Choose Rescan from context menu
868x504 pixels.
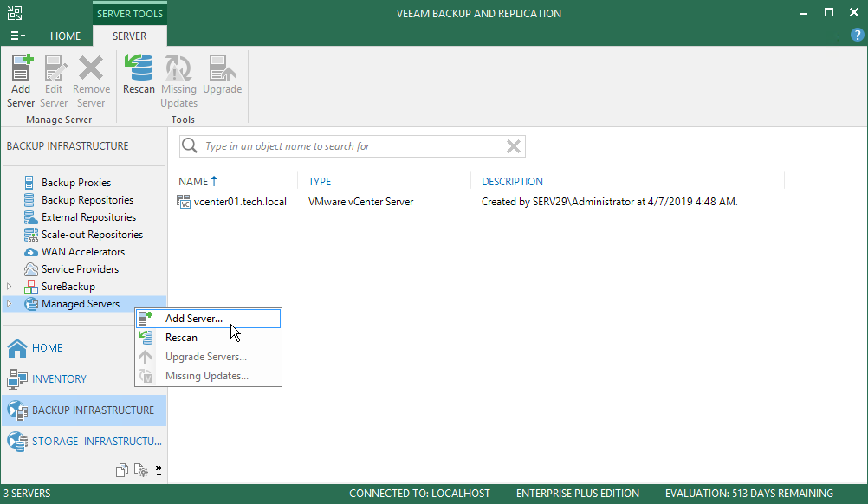pyautogui.click(x=209, y=338)
